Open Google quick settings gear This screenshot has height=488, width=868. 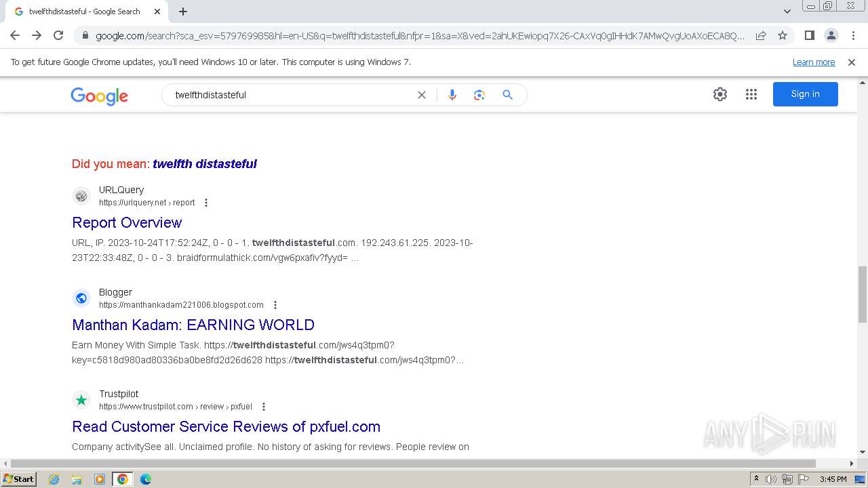pos(720,94)
